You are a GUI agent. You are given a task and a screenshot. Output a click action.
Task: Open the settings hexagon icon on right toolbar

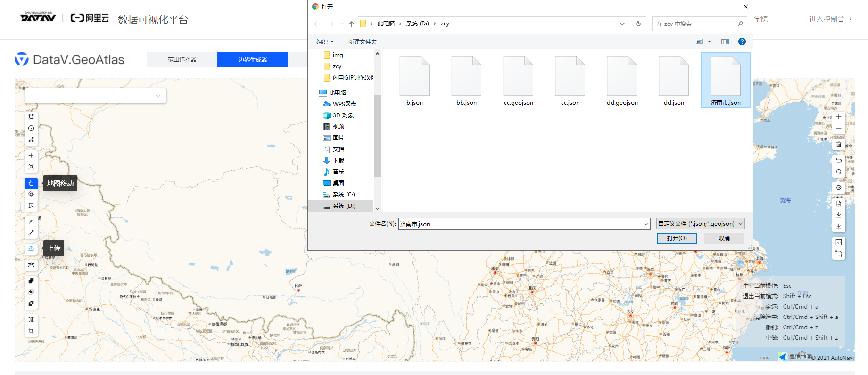(x=839, y=187)
